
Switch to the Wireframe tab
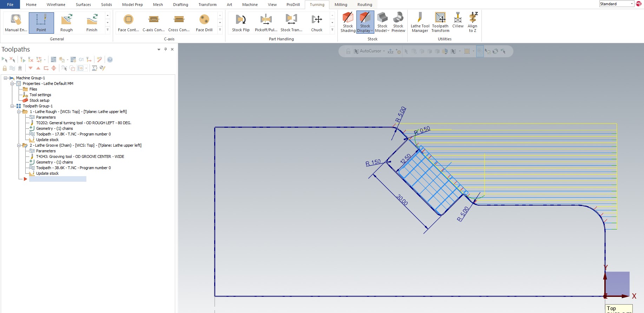click(56, 5)
